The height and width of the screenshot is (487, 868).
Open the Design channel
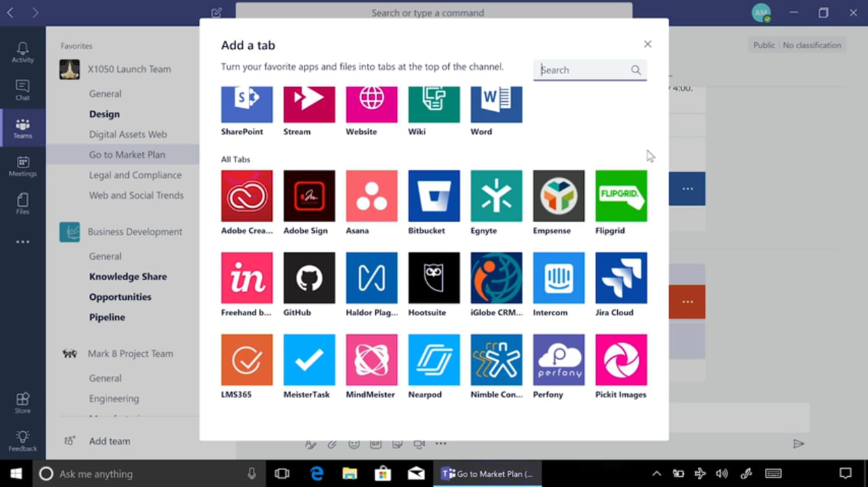(x=104, y=114)
